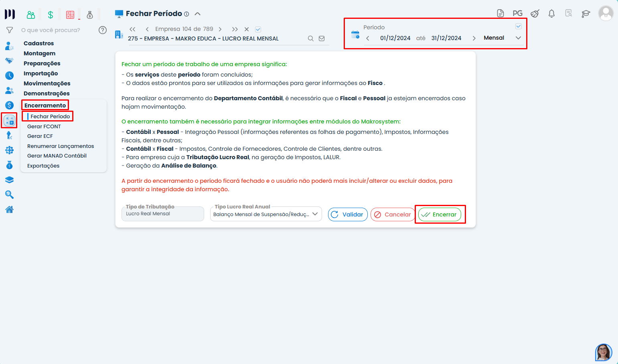Jump to the first company
The width and height of the screenshot is (618, 364).
point(132,29)
